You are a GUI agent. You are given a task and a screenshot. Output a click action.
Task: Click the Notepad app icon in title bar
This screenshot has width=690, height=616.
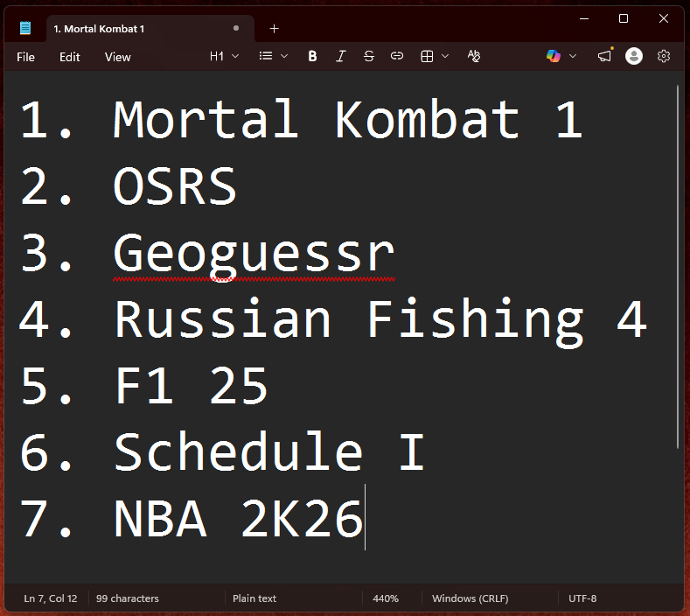[25, 28]
